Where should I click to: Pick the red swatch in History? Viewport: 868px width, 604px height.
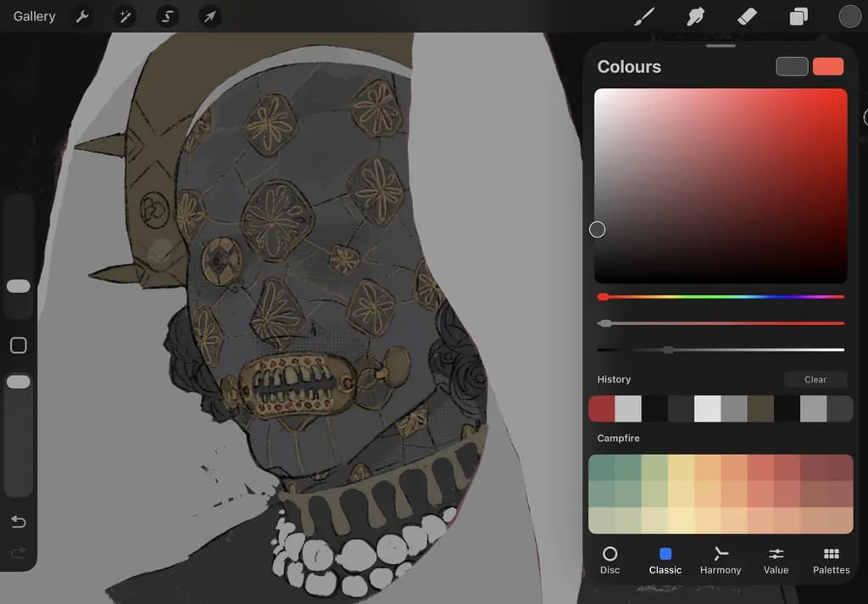tap(602, 409)
